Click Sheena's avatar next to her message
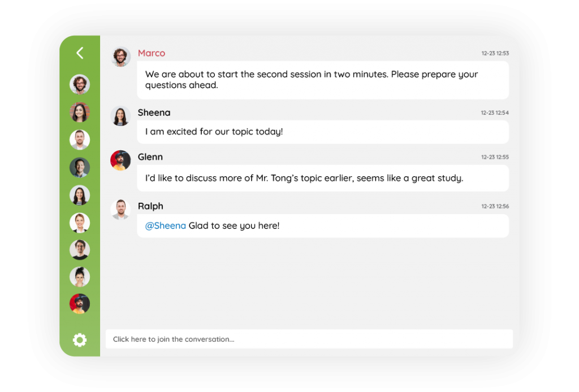The height and width of the screenshot is (392, 579). click(x=120, y=116)
